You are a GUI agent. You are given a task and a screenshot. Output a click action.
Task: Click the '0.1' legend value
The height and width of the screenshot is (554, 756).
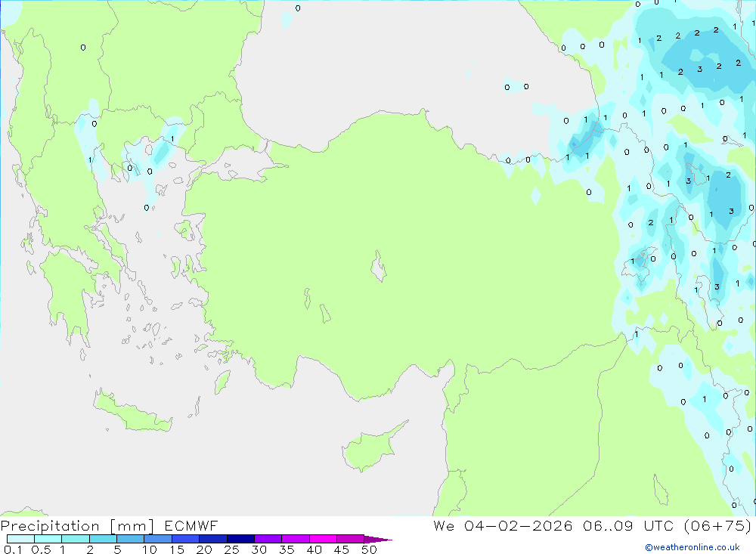[13, 549]
